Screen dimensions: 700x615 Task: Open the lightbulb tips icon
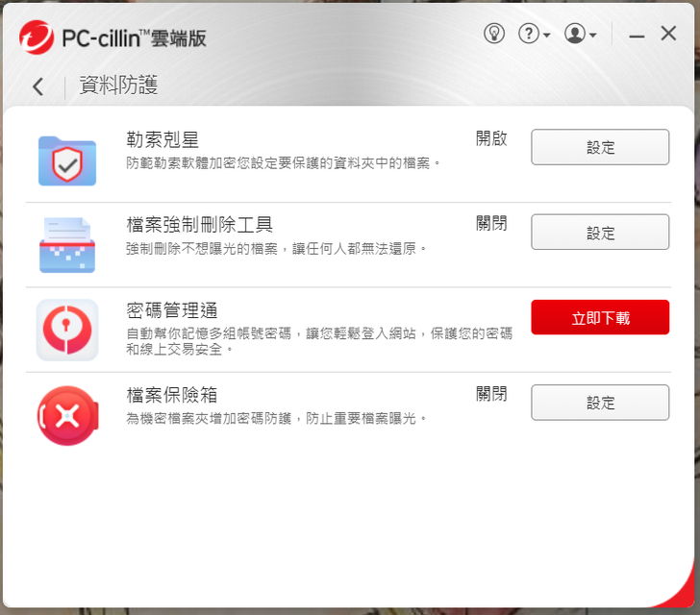(494, 34)
